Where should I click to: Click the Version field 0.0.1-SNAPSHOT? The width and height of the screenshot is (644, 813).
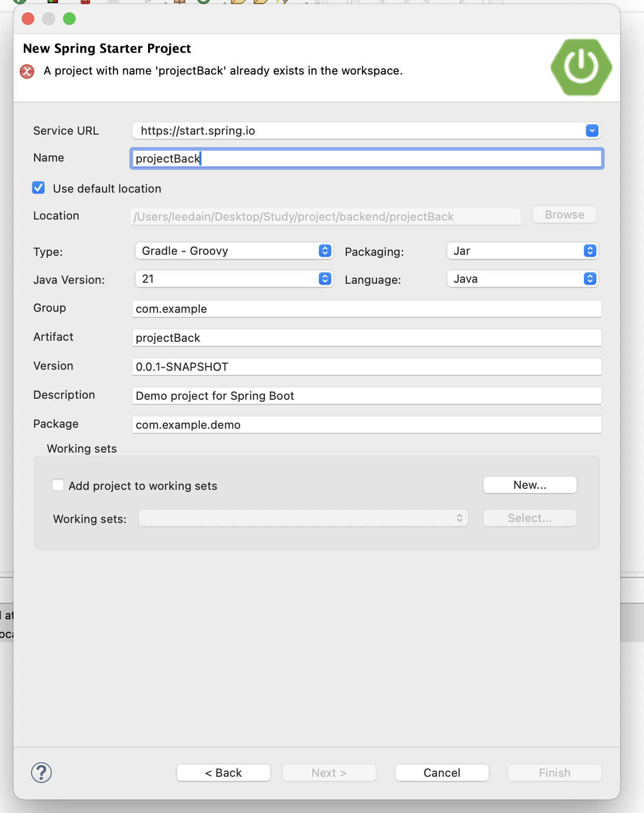367,367
